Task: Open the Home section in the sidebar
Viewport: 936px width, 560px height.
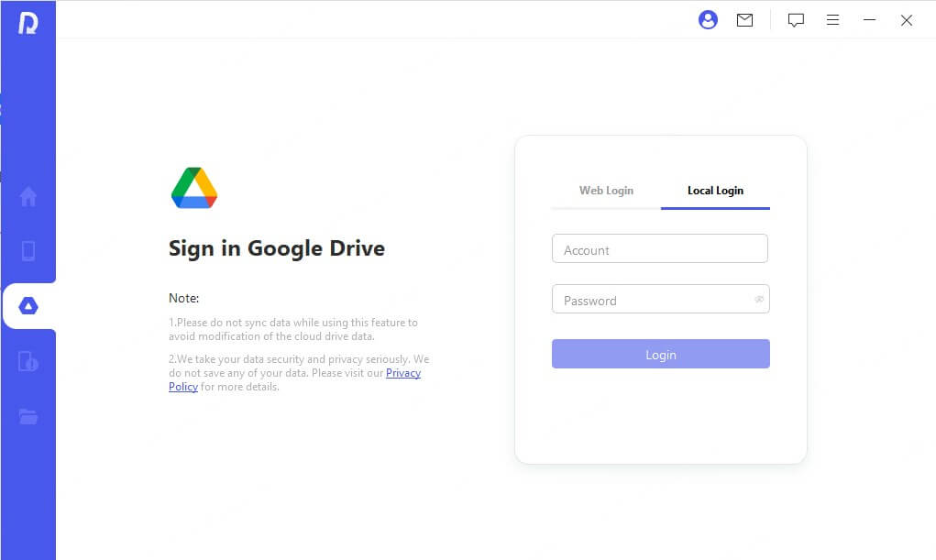Action: coord(28,196)
